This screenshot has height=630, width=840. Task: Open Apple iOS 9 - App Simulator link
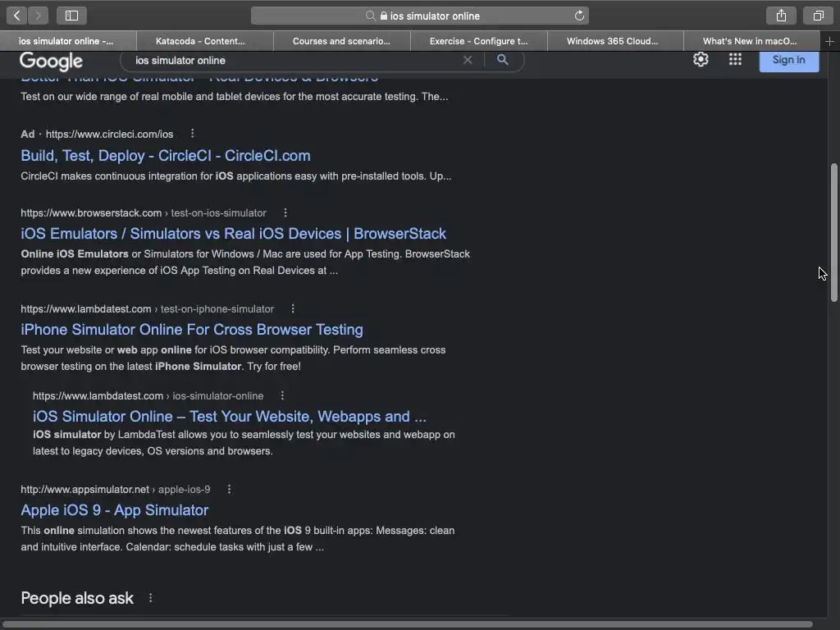pos(115,510)
